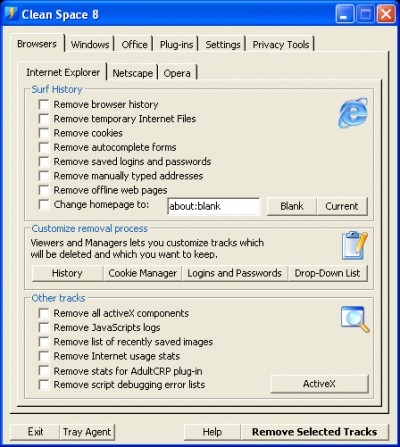Click the clipboard and pencil icon
Viewport: 400px width, 447px height.
click(x=355, y=245)
